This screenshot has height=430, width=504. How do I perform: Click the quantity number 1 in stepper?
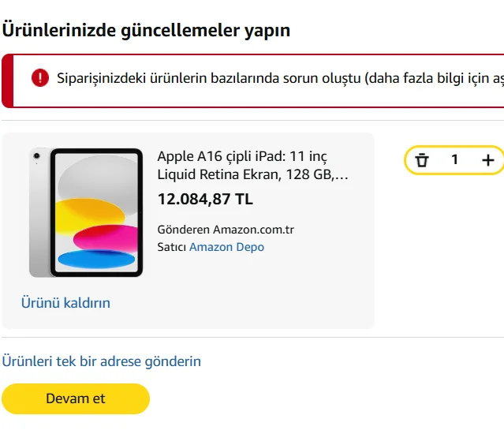454,160
